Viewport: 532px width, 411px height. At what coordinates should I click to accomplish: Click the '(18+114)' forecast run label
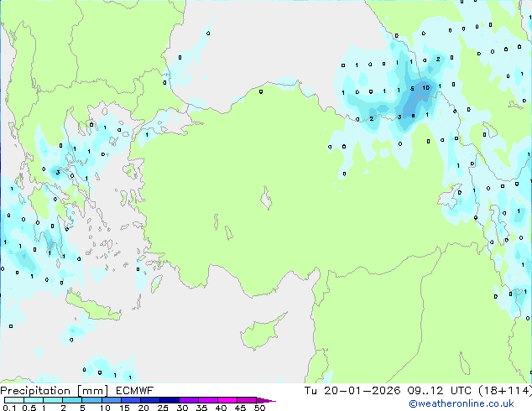pyautogui.click(x=505, y=391)
